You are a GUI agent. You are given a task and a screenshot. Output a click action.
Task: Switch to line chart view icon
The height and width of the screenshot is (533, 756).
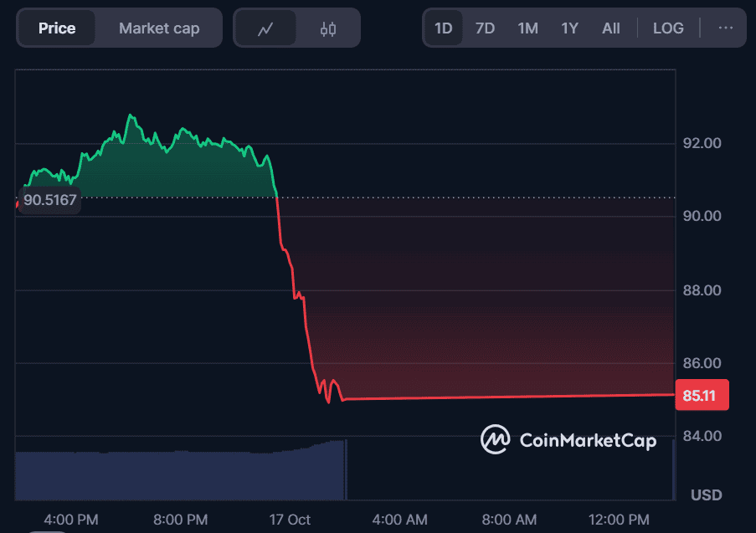[265, 28]
